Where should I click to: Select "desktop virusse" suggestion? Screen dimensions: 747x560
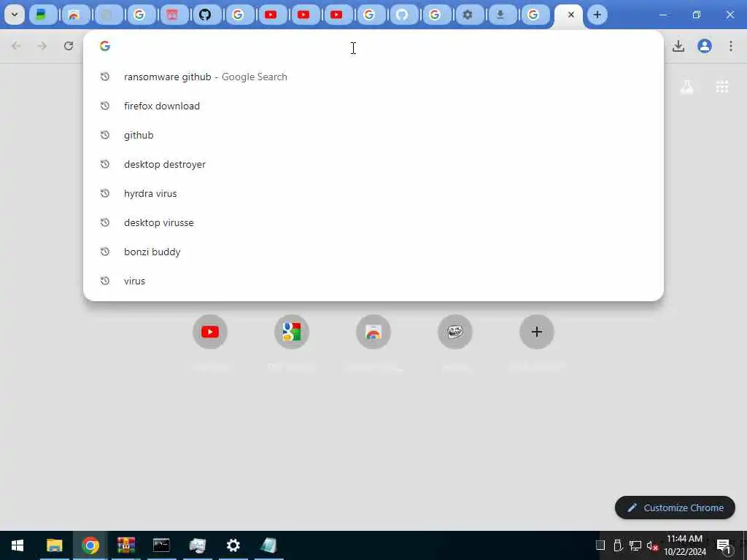coord(373,222)
